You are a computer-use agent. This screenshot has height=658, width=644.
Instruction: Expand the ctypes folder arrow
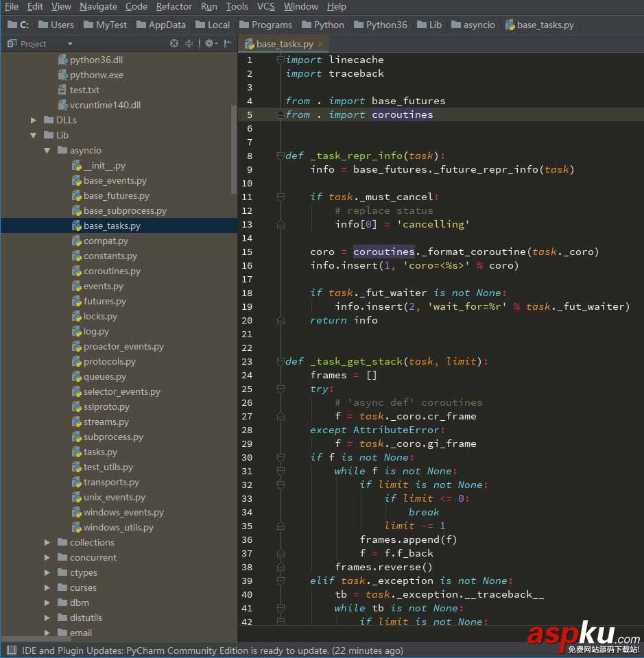47,572
